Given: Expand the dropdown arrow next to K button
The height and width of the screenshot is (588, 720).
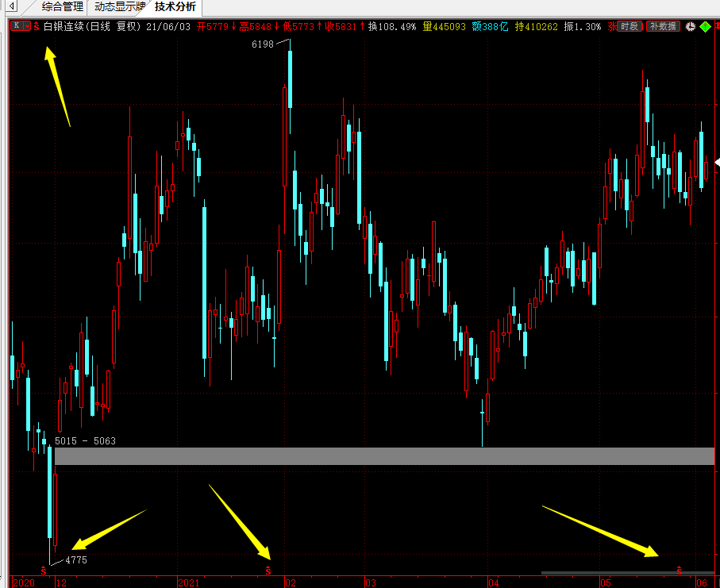Looking at the screenshot, I should pyautogui.click(x=27, y=26).
